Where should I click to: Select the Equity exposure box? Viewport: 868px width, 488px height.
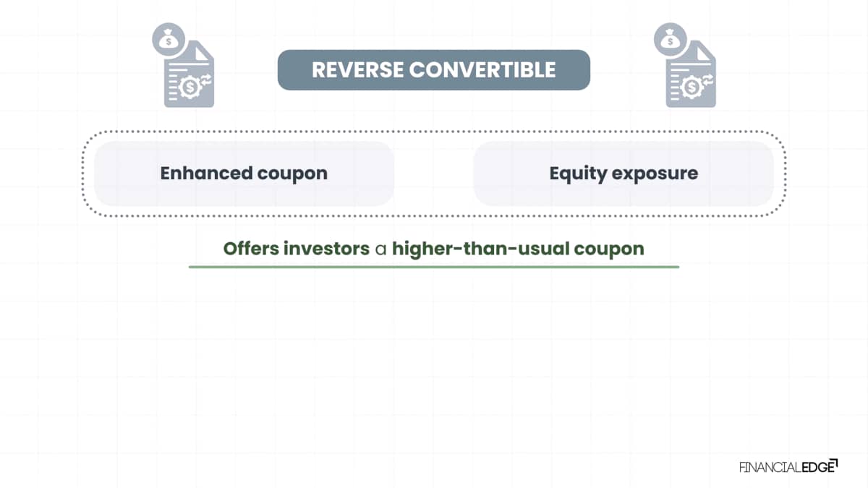pyautogui.click(x=624, y=174)
